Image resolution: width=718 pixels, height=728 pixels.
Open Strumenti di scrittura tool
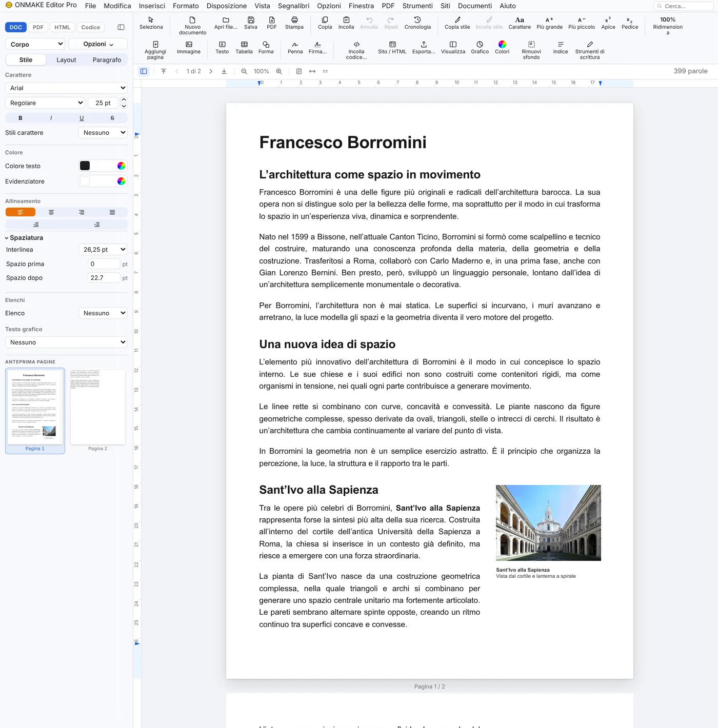pyautogui.click(x=590, y=50)
